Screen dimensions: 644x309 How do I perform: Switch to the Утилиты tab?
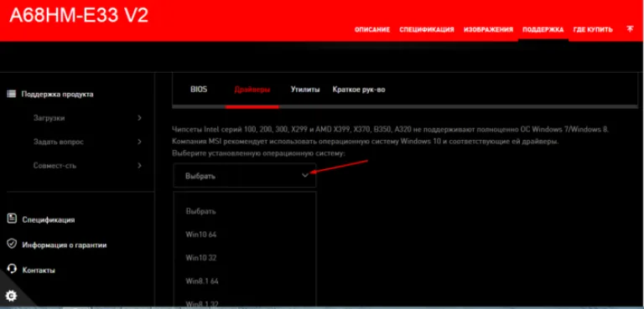click(305, 89)
